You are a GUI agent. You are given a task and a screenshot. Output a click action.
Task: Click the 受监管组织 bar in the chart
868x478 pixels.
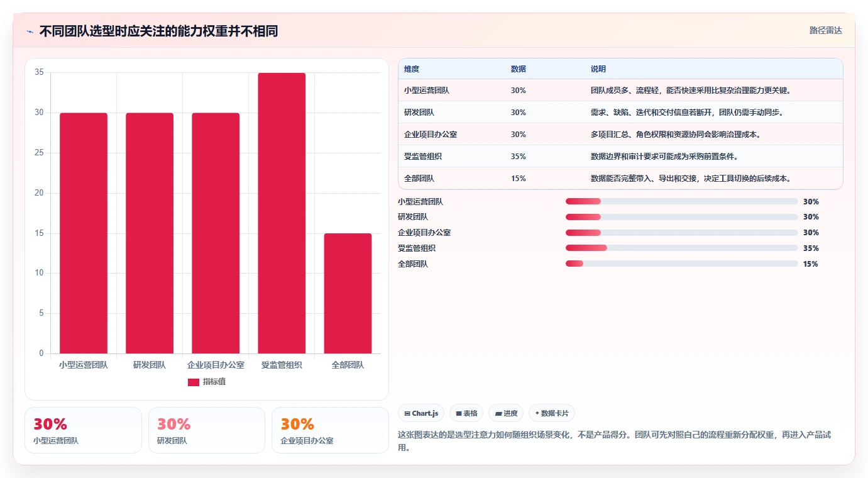[282, 213]
